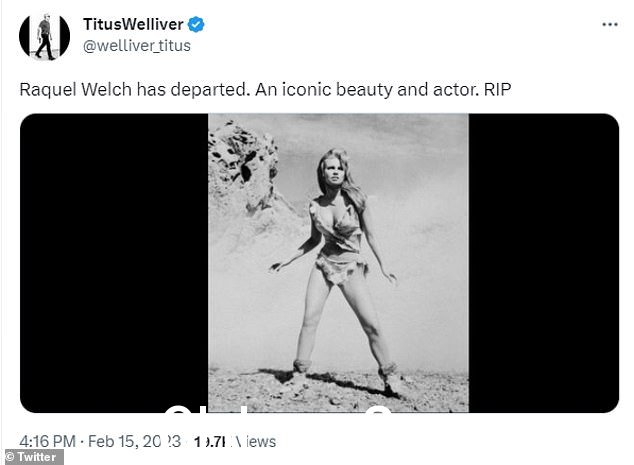This screenshot has width=634, height=465.
Task: Click the rocky ground in the photo
Action: (x=338, y=390)
